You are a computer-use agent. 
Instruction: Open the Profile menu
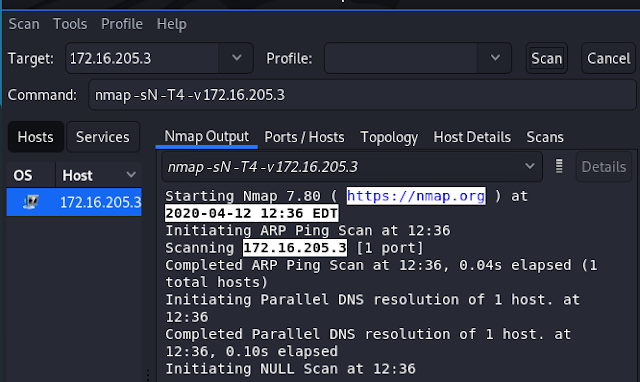[122, 24]
